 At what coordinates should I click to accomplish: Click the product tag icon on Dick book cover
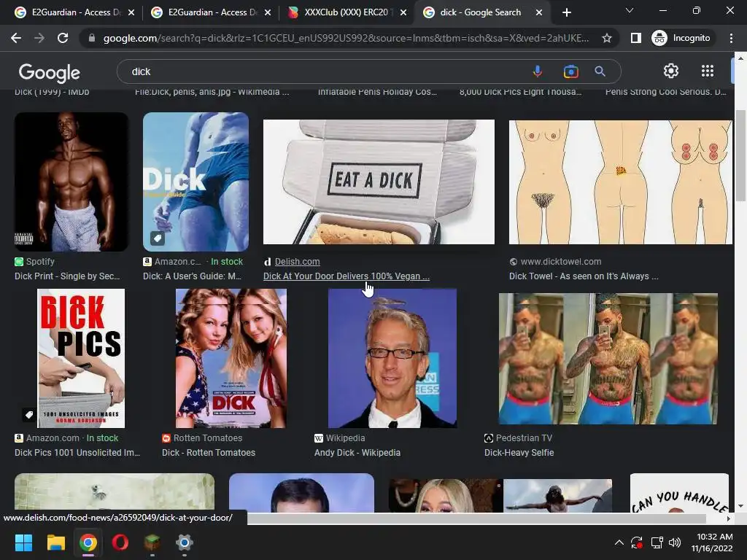click(158, 238)
